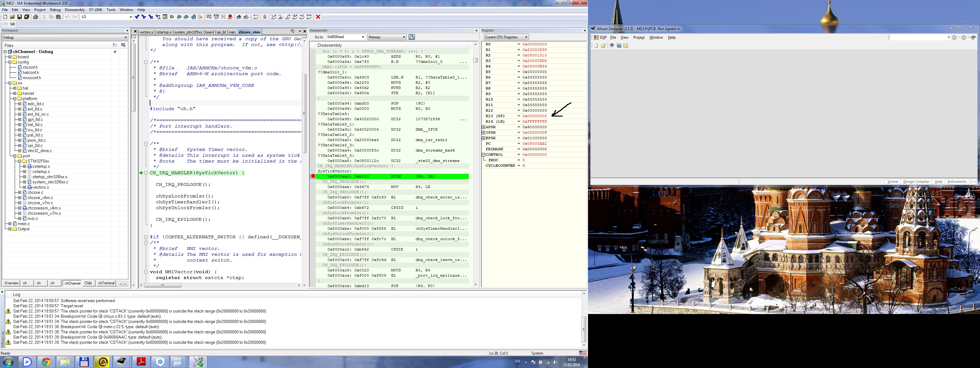Open the Project menu in Altium Designer
Image resolution: width=980 pixels, height=368 pixels.
pos(639,37)
